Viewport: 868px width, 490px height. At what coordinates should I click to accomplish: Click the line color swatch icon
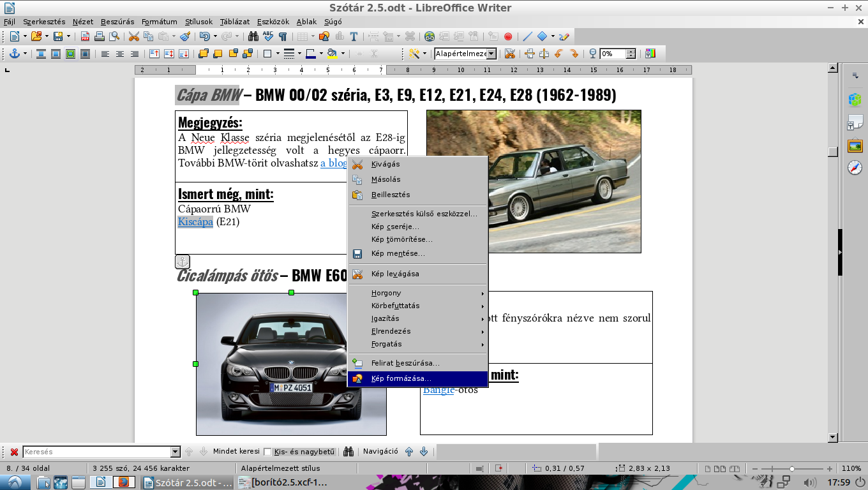point(311,54)
